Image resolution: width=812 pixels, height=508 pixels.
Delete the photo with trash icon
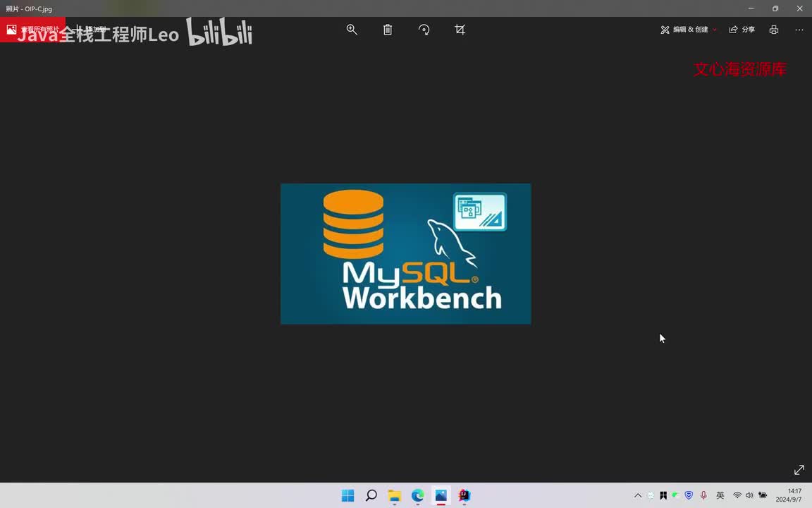tap(388, 30)
